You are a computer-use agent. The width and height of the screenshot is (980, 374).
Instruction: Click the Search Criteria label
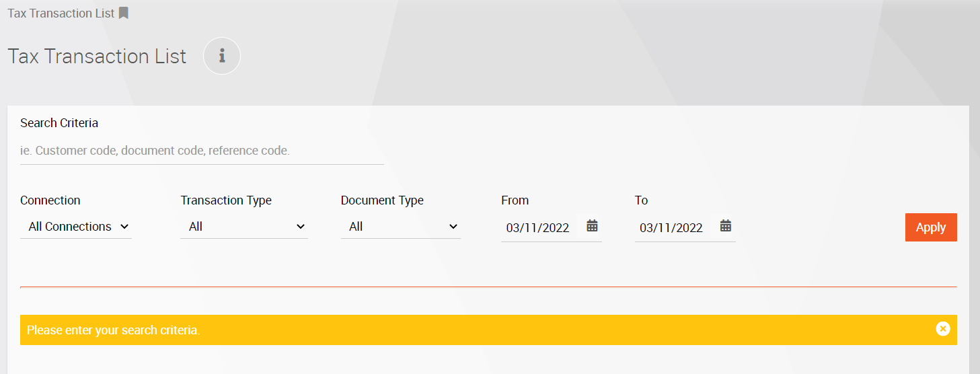[59, 123]
